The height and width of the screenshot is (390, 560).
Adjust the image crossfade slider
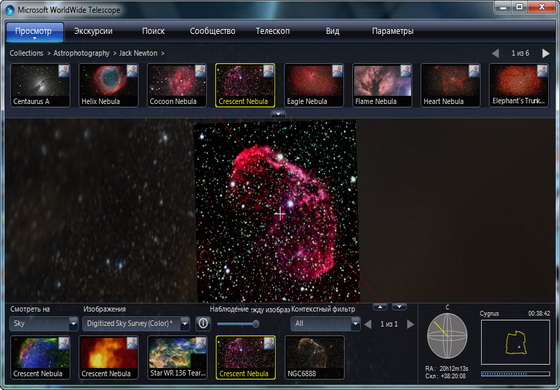[238, 324]
